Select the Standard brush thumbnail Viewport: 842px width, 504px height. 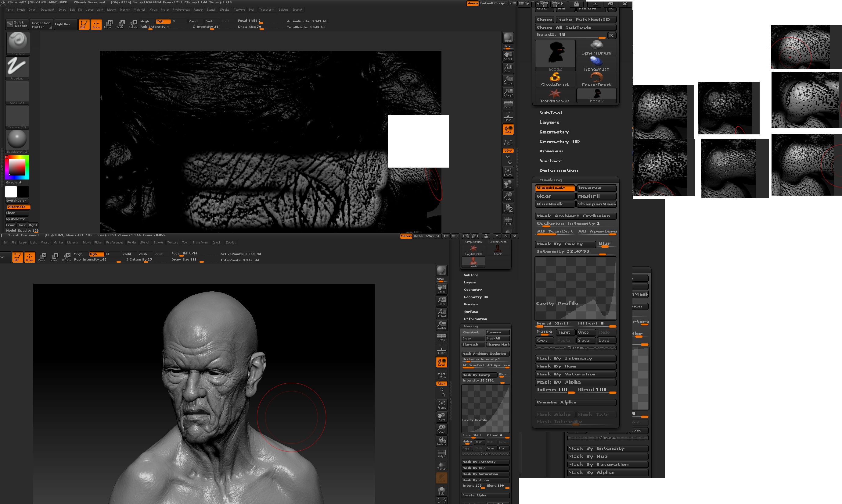coord(18,42)
